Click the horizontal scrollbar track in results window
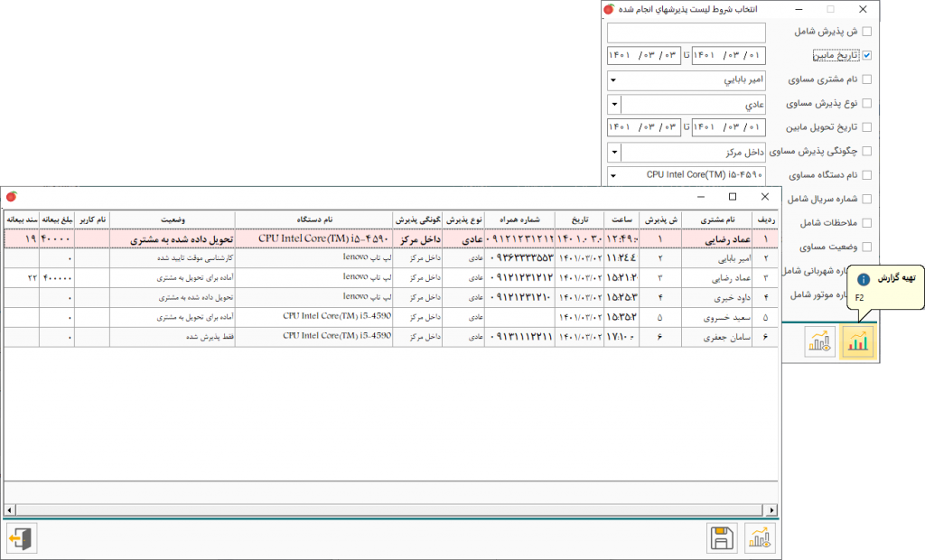 point(390,509)
